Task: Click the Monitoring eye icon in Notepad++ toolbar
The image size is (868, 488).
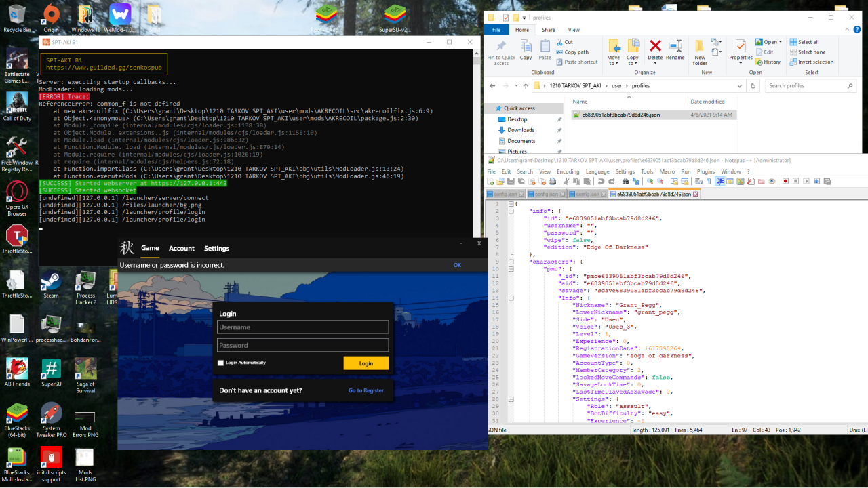Action: point(772,181)
